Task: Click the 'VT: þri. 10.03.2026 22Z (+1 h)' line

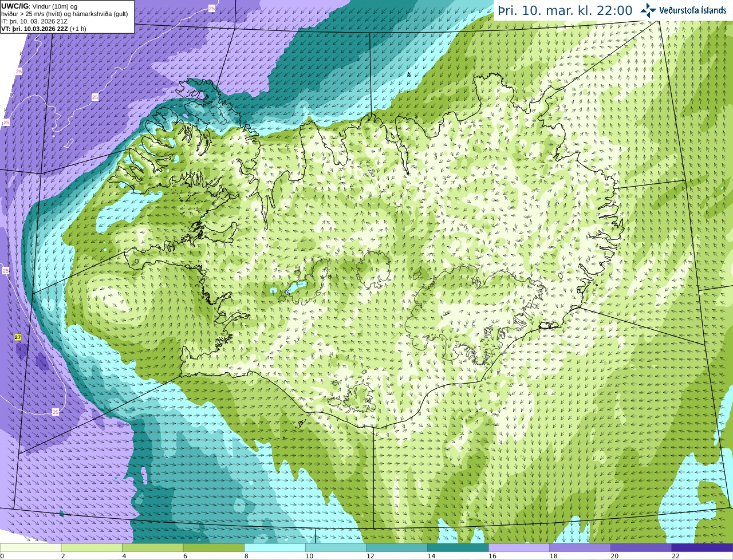Action: pos(44,29)
